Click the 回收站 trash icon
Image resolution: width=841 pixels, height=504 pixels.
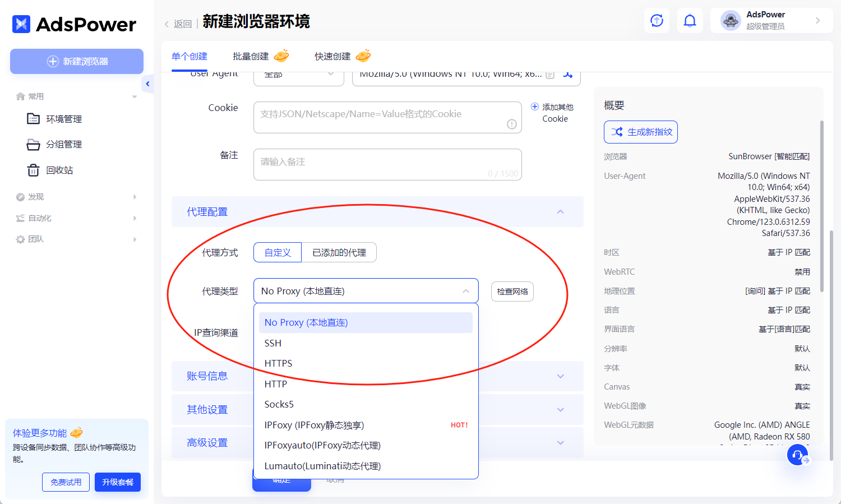pyautogui.click(x=33, y=170)
